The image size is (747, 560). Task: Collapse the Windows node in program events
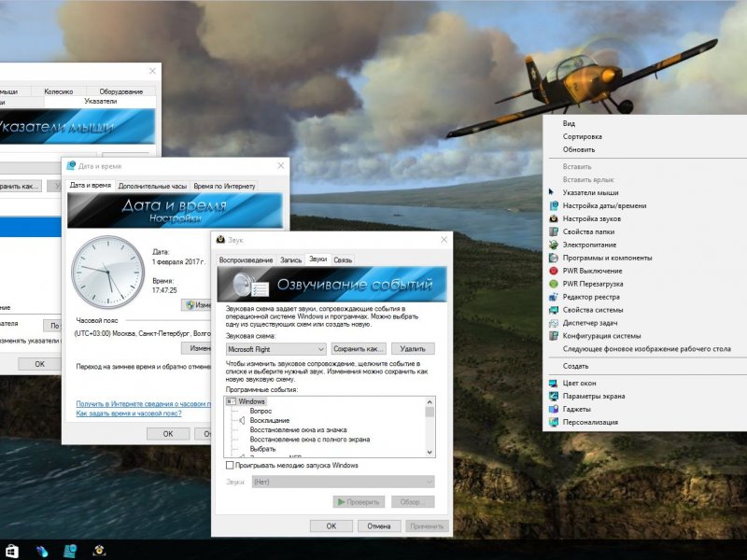point(231,401)
